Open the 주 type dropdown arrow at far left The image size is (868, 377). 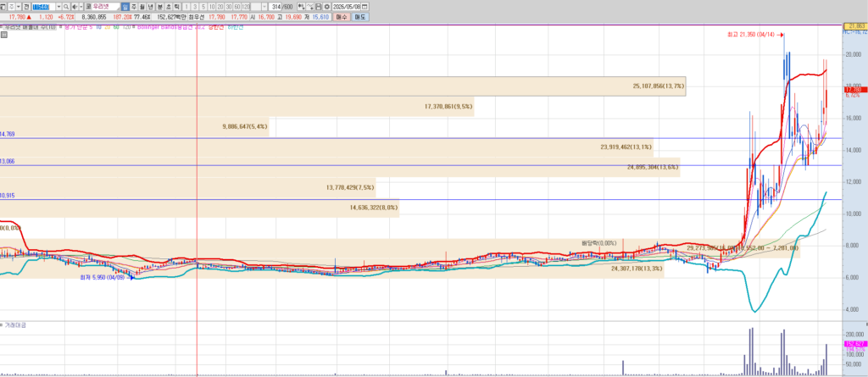click(19, 7)
